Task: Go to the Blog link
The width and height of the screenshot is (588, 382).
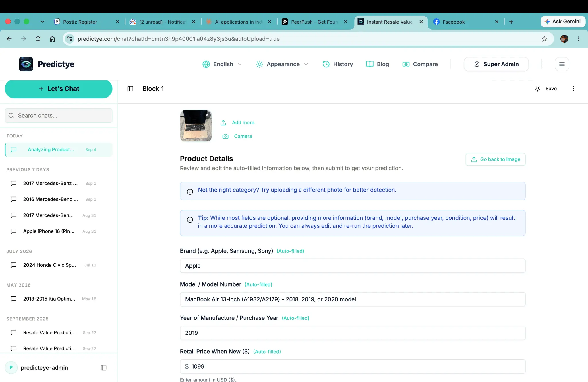Action: pyautogui.click(x=378, y=64)
